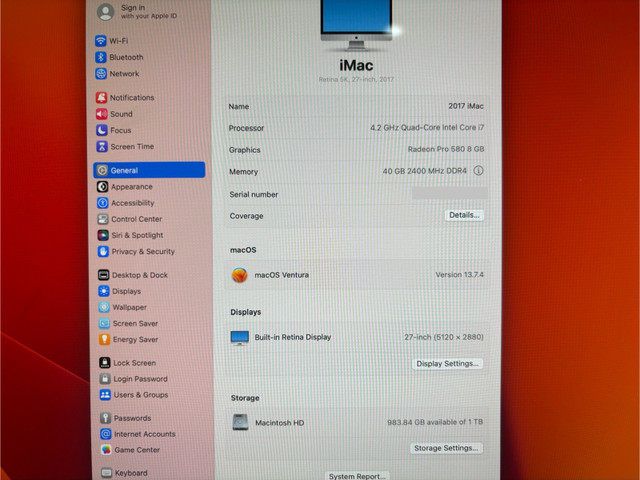The height and width of the screenshot is (480, 640).
Task: Open the Focus moon icon
Action: (102, 130)
